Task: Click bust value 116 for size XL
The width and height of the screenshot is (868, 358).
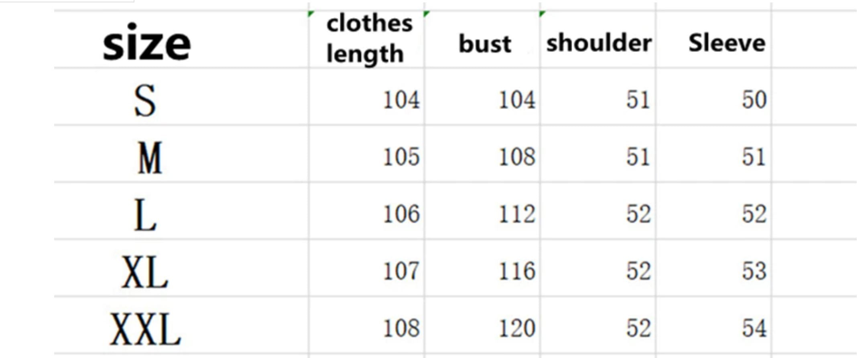Action: pos(516,271)
